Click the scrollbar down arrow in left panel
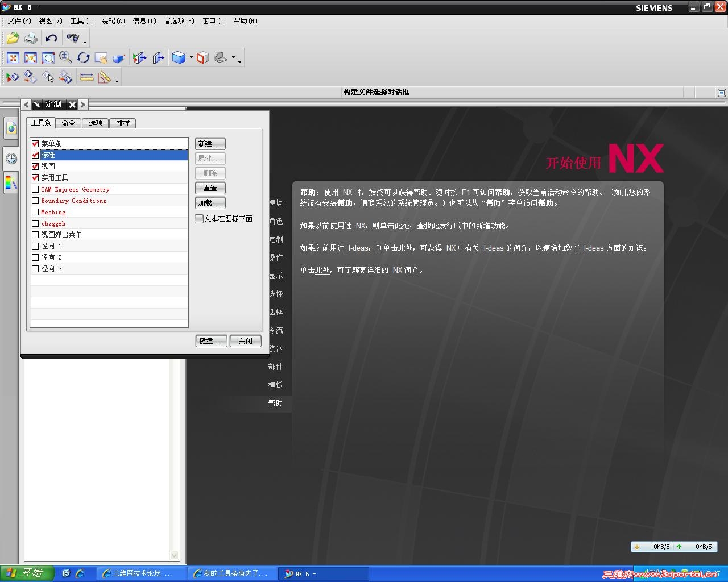Viewport: 728px width, 582px height. pyautogui.click(x=175, y=555)
